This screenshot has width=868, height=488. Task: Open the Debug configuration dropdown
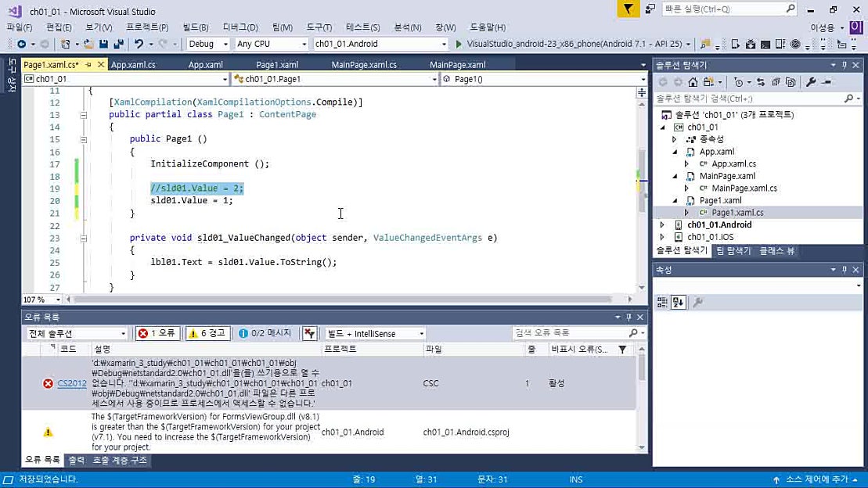click(208, 45)
